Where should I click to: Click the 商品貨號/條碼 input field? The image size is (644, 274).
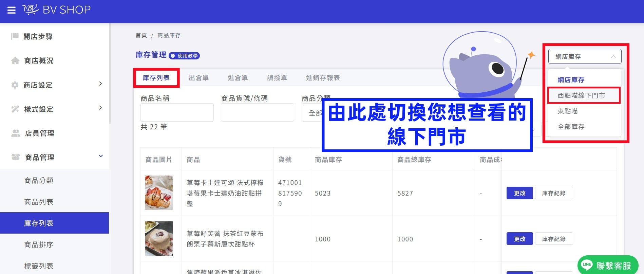pos(258,112)
